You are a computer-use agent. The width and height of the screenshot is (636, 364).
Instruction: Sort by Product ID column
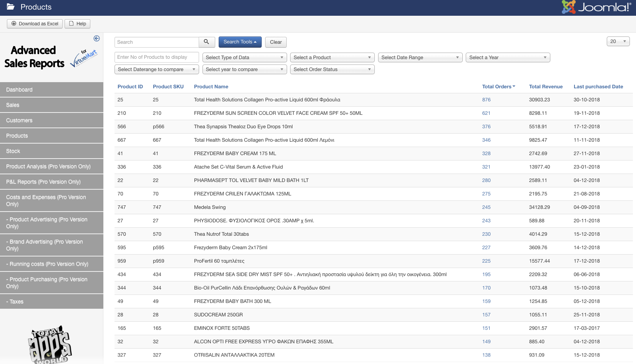pos(130,87)
